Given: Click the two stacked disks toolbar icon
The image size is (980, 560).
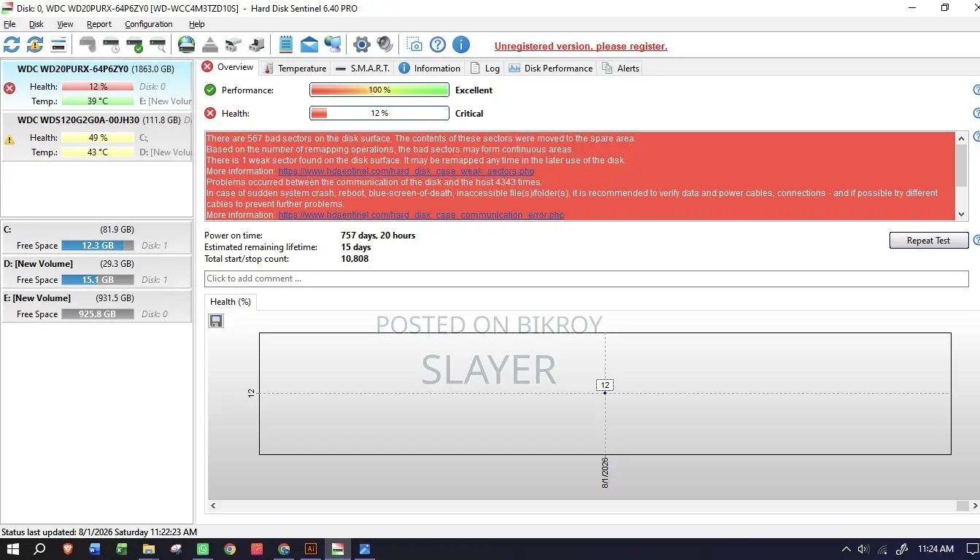Looking at the screenshot, I should (234, 45).
